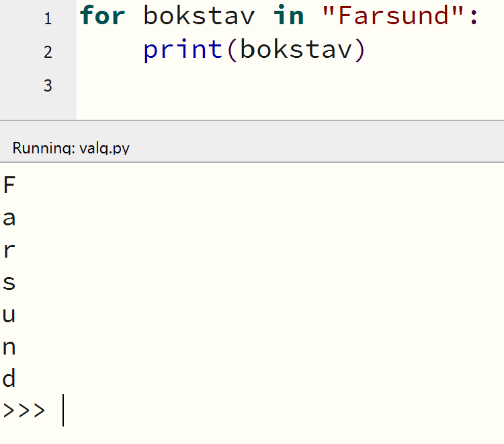Click line number 1 in the gutter

tap(47, 18)
